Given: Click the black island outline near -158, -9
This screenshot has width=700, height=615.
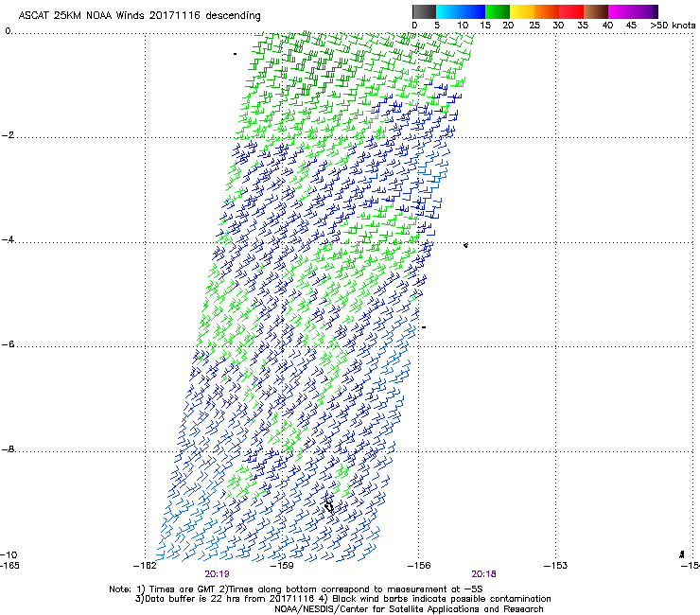Looking at the screenshot, I should pos(329,507).
